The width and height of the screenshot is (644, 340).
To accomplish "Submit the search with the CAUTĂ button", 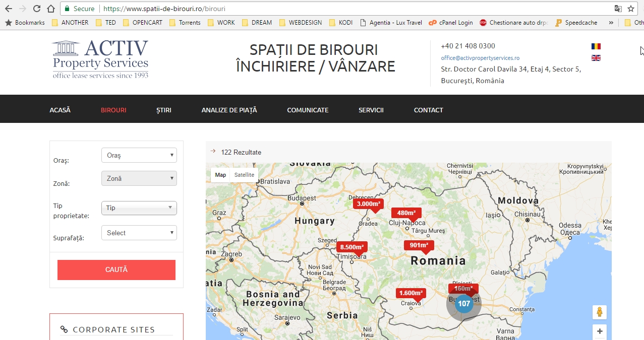I will point(116,270).
